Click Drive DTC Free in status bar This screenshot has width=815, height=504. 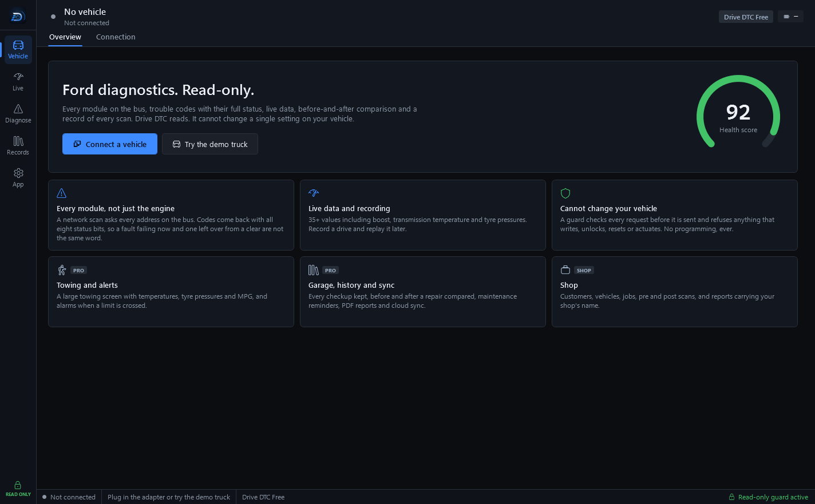click(263, 497)
